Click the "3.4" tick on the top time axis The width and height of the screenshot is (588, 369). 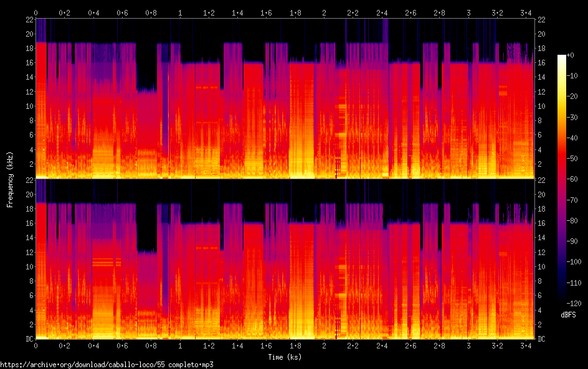click(526, 12)
